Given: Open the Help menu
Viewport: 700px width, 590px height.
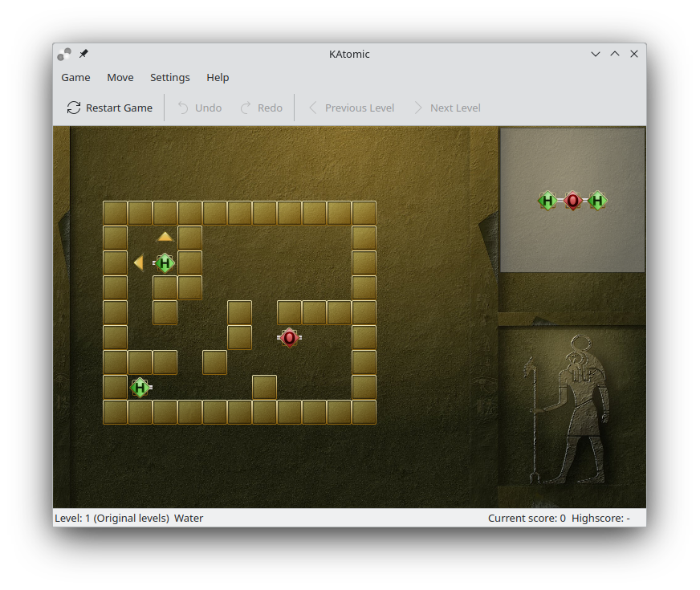Looking at the screenshot, I should (x=218, y=78).
